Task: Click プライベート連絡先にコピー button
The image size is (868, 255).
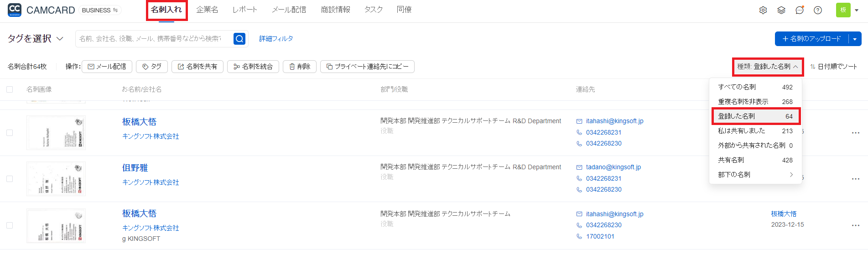Action: [x=367, y=67]
